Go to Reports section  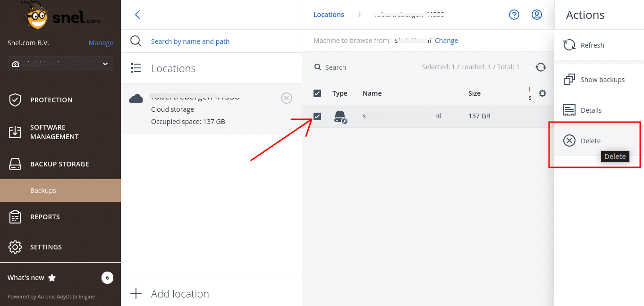point(45,217)
